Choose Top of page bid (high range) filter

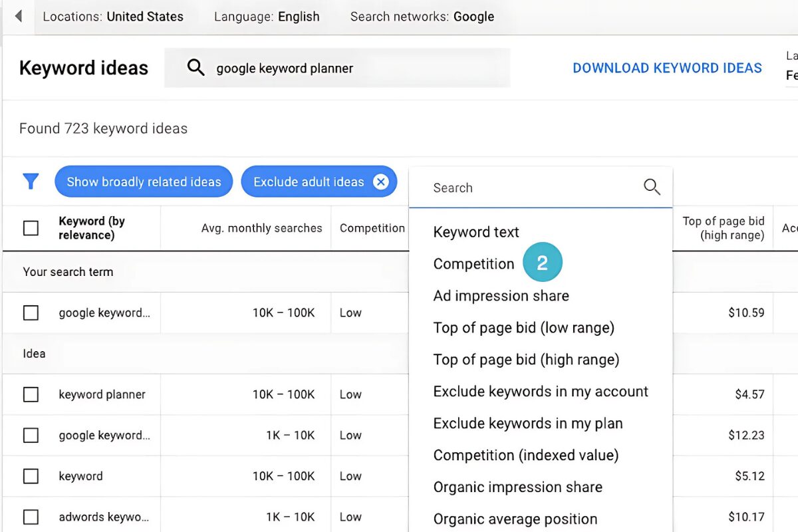(526, 360)
